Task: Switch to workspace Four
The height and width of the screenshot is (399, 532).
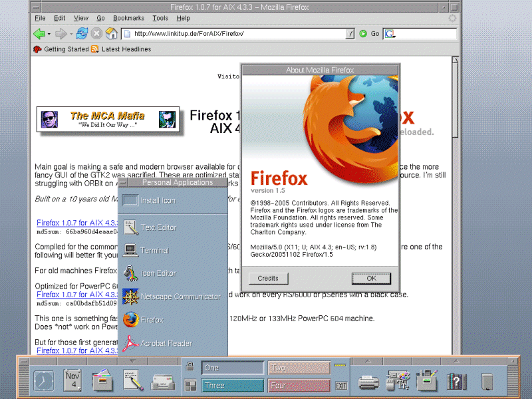Action: point(299,385)
